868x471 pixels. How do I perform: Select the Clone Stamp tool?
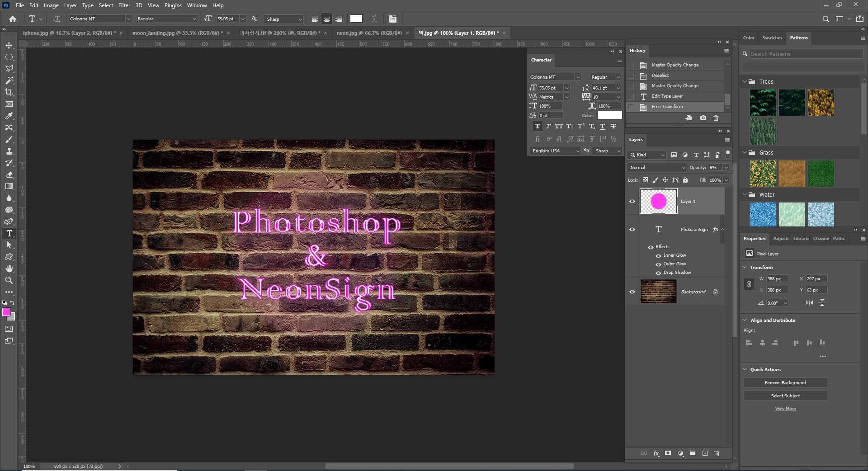tap(9, 151)
